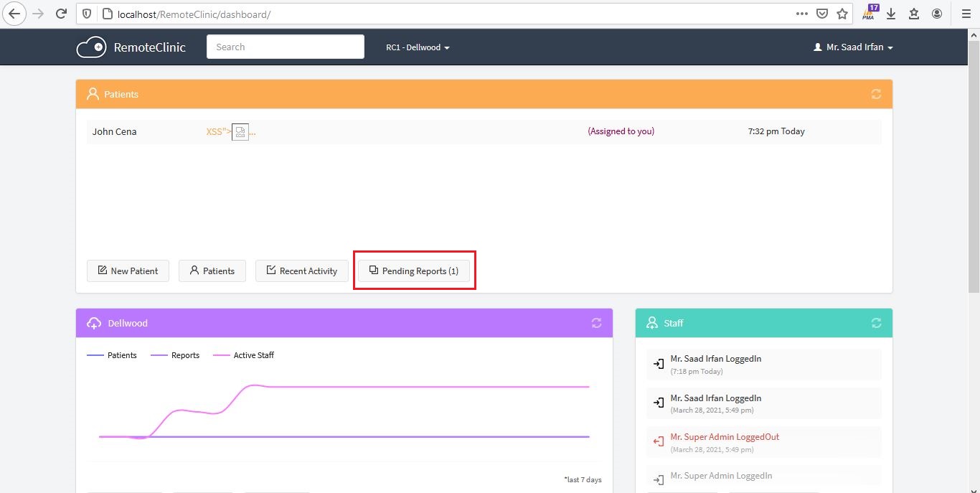Click the Patients panel header person icon

(x=93, y=94)
